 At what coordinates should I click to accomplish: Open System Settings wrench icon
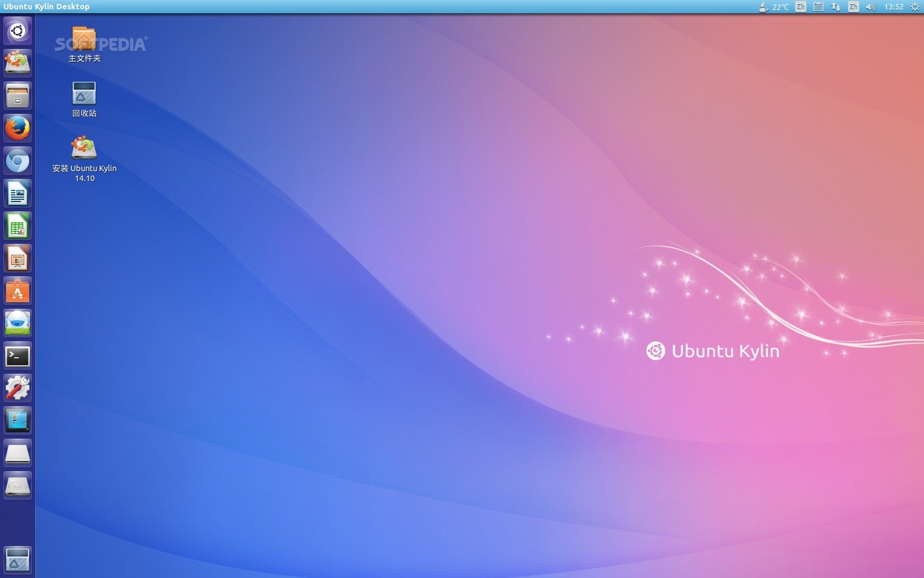click(18, 389)
